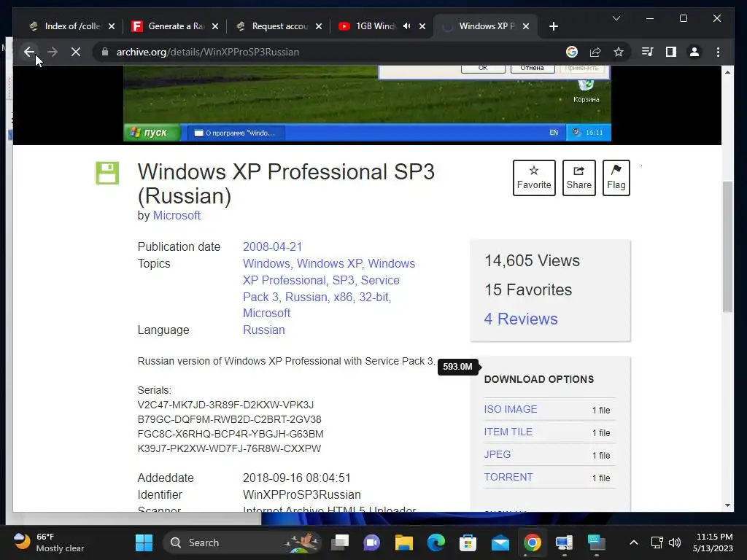
Task: Launch Microsoft Edge from taskbar
Action: click(436, 542)
